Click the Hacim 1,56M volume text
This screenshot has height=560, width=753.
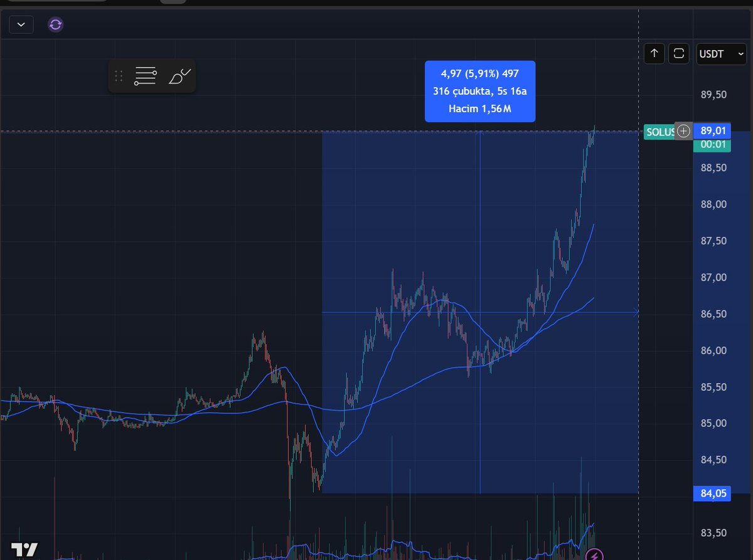[x=480, y=110]
